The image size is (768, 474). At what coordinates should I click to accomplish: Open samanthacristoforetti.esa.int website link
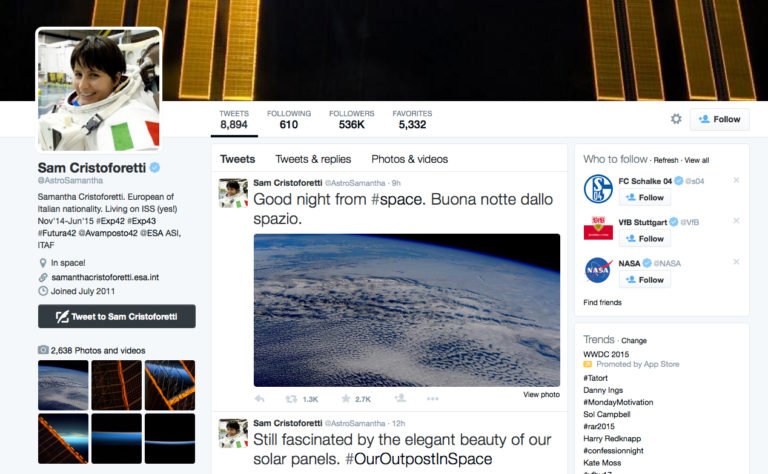pos(105,277)
